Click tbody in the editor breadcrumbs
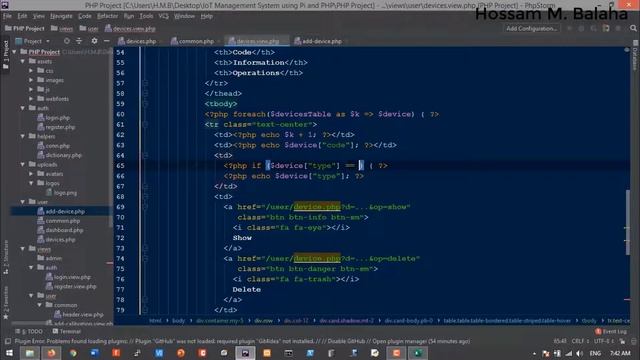The image size is (640, 360). [x=589, y=321]
